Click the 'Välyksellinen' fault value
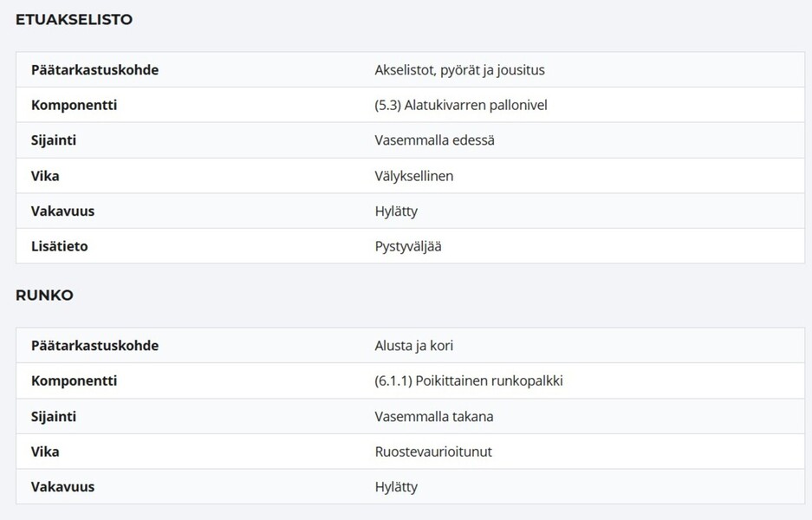812x520 pixels. pyautogui.click(x=413, y=176)
